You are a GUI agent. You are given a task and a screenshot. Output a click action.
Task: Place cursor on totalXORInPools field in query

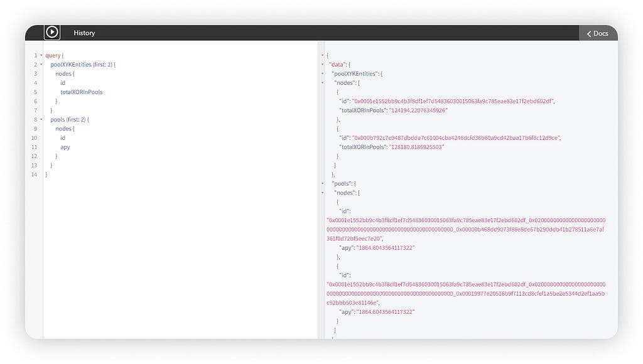81,92
